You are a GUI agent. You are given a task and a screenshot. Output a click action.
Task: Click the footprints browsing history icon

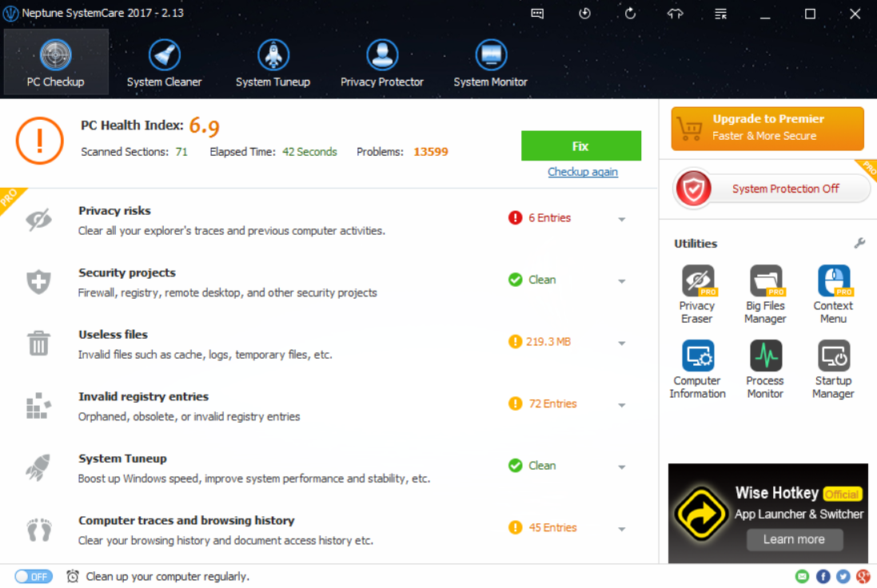[38, 530]
